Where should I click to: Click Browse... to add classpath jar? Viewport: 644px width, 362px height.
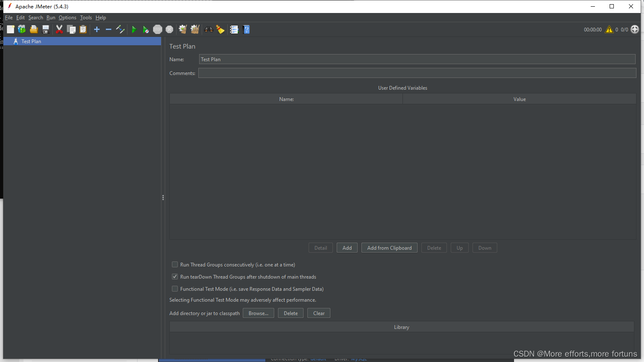point(258,313)
